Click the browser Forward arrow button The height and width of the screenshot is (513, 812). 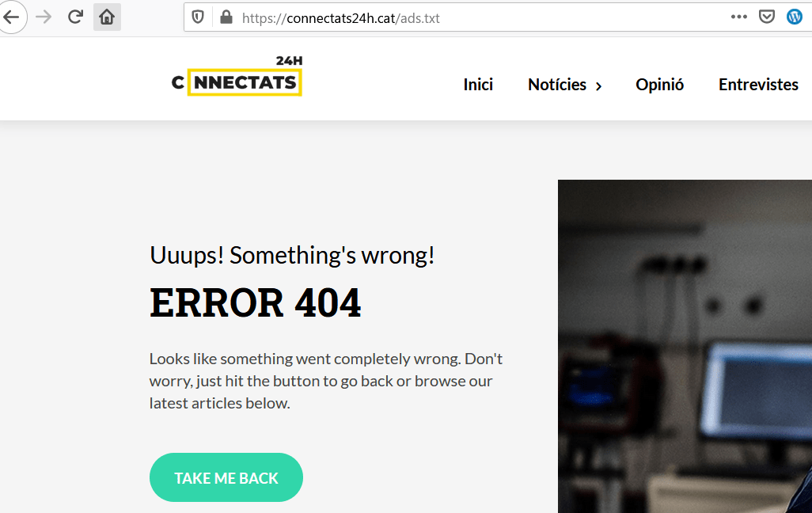click(x=44, y=17)
